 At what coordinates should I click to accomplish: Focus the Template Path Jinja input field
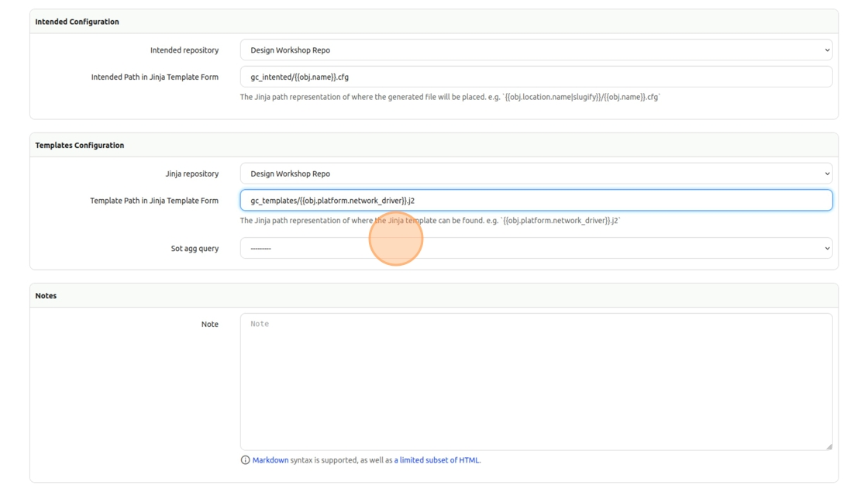point(536,201)
